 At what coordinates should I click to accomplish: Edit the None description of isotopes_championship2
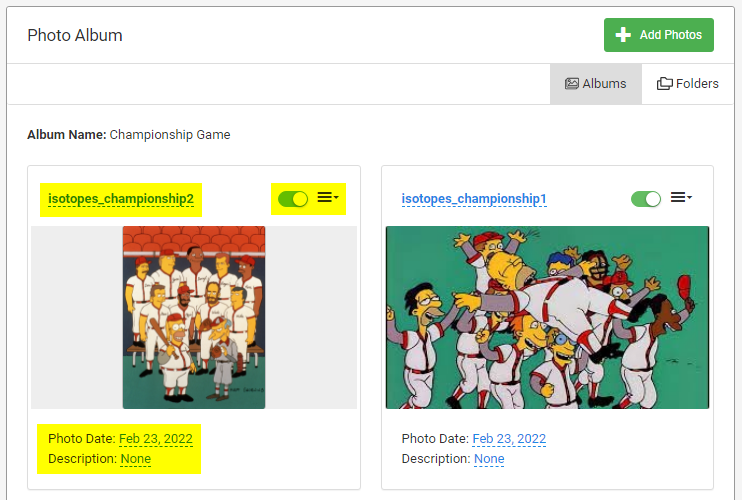click(x=136, y=459)
